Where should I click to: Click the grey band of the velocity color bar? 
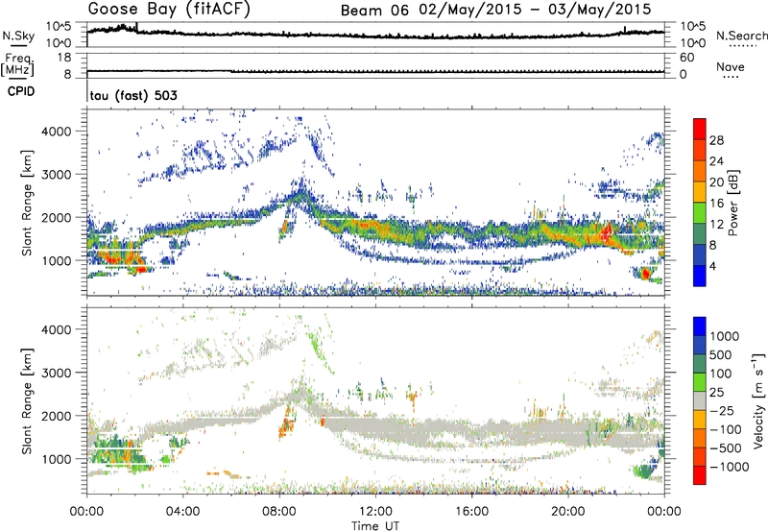pyautogui.click(x=700, y=401)
